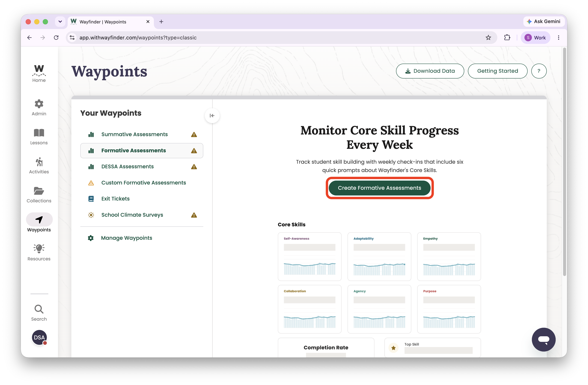This screenshot has width=588, height=385.
Task: Click Core Skills heading text
Action: (292, 224)
